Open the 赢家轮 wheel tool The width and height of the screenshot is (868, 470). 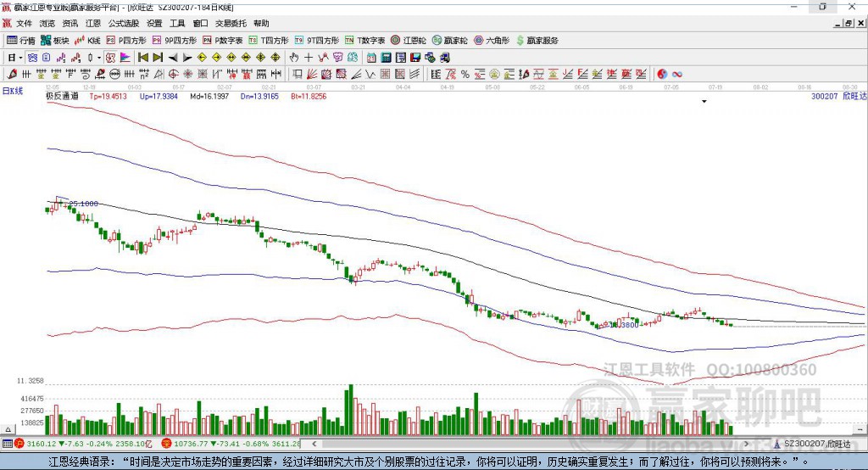pos(450,41)
